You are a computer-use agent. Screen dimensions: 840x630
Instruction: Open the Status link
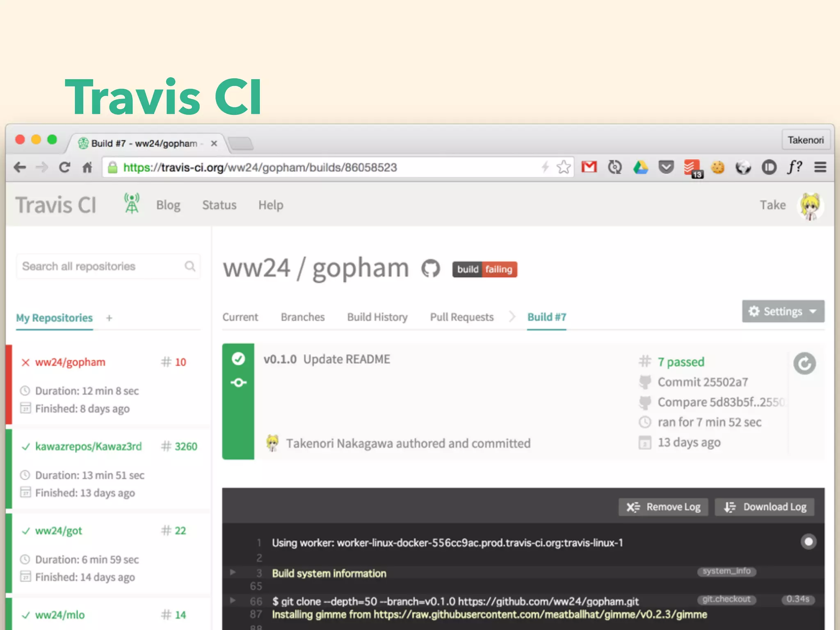pyautogui.click(x=219, y=205)
